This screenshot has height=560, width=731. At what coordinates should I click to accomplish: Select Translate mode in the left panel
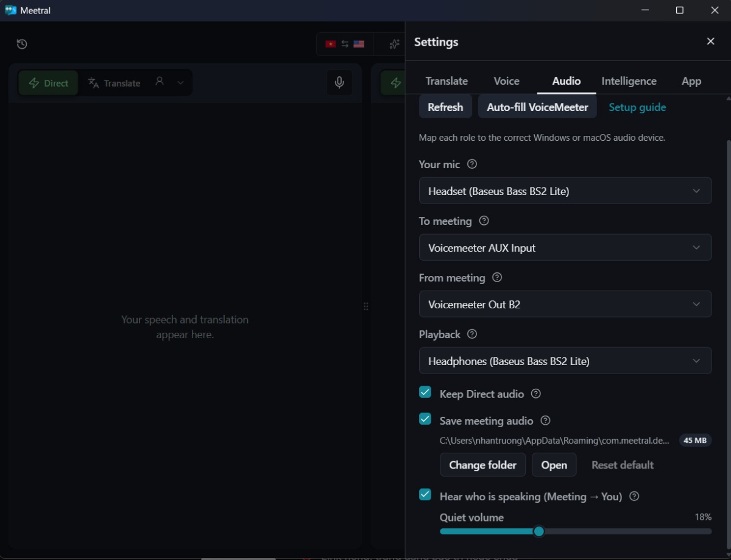[x=114, y=83]
